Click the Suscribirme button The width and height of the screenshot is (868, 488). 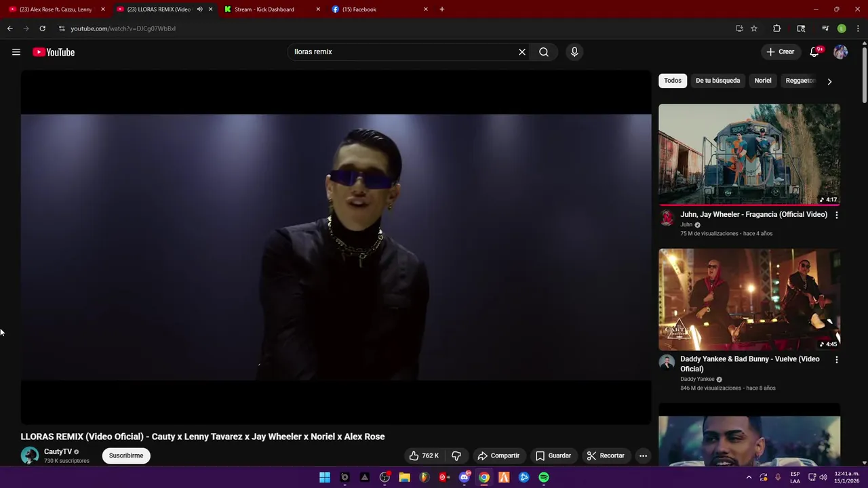(126, 455)
